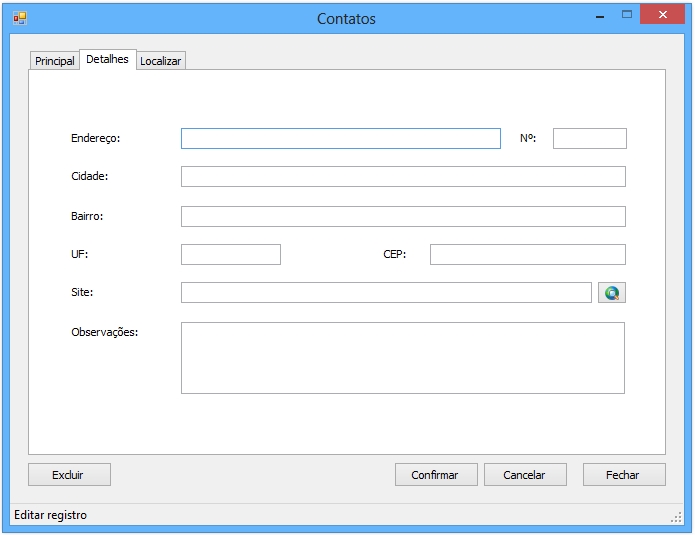Click the Editar registro status text
This screenshot has height=535, width=695.
coord(51,515)
